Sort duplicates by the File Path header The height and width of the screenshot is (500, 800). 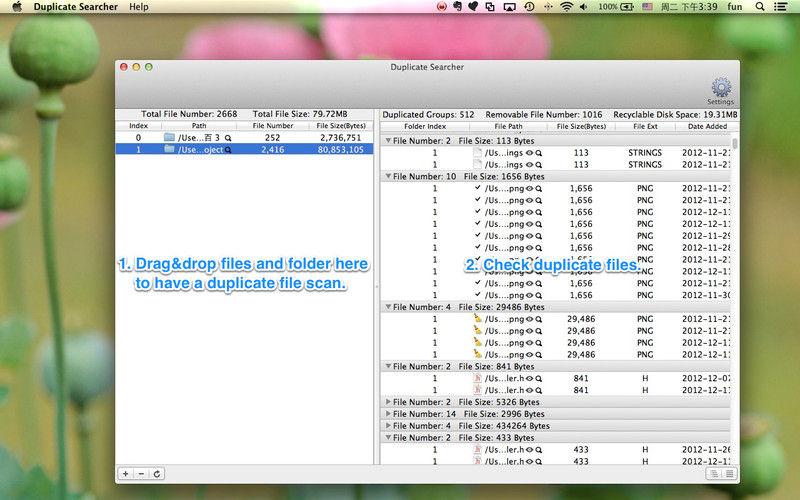(x=509, y=127)
